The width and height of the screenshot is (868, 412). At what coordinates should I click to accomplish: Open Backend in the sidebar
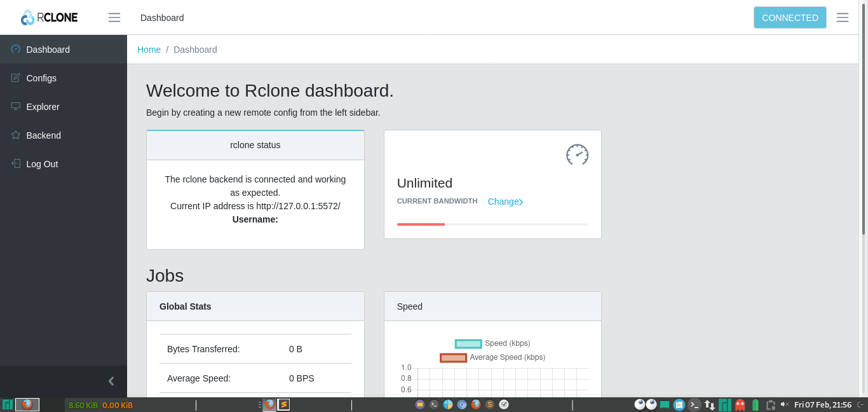pos(64,135)
